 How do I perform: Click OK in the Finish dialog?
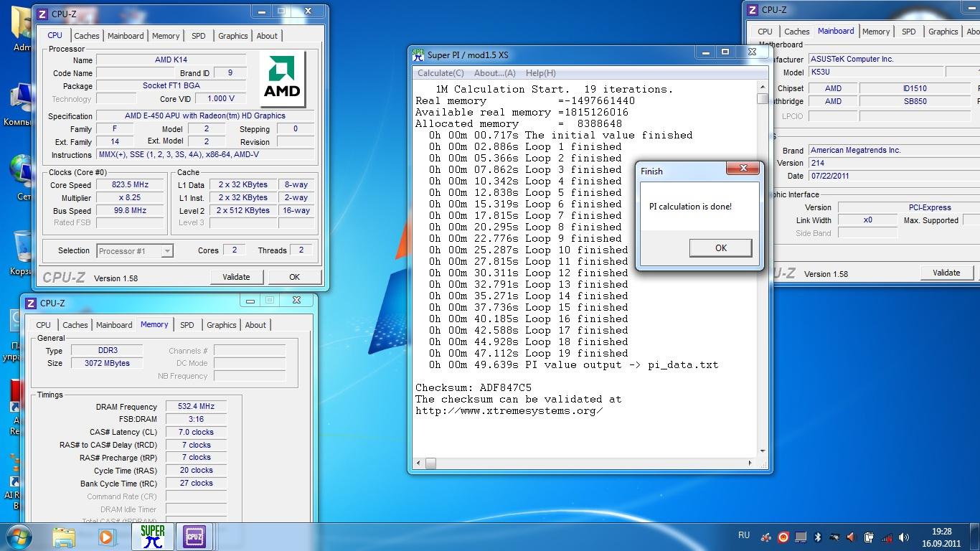click(721, 248)
